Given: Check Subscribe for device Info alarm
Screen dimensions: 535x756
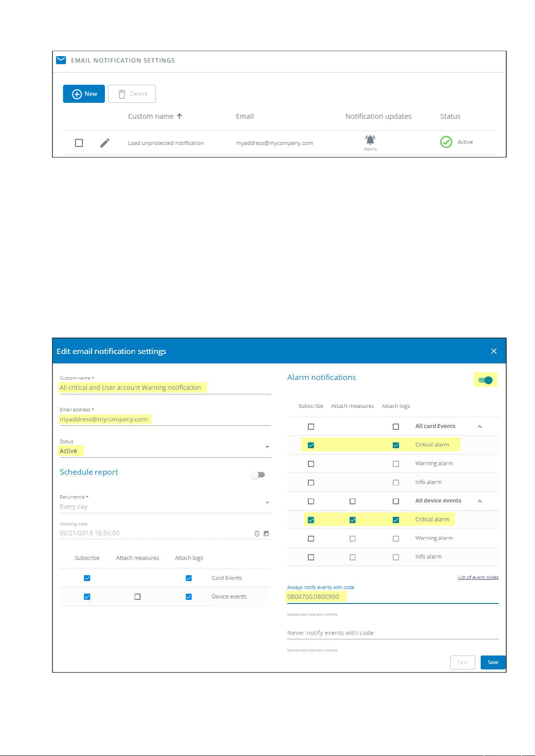Looking at the screenshot, I should [311, 557].
